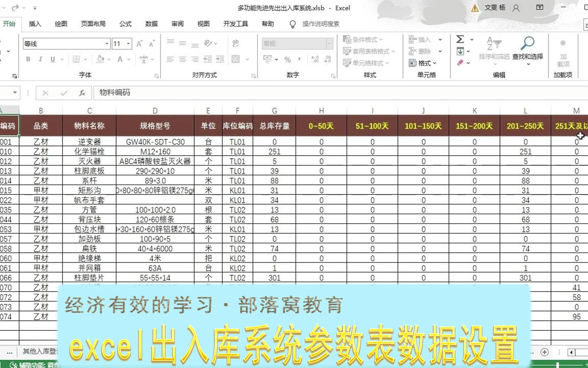588x368 pixels.
Task: Click the decrease decimal places icon
Action: point(327,60)
